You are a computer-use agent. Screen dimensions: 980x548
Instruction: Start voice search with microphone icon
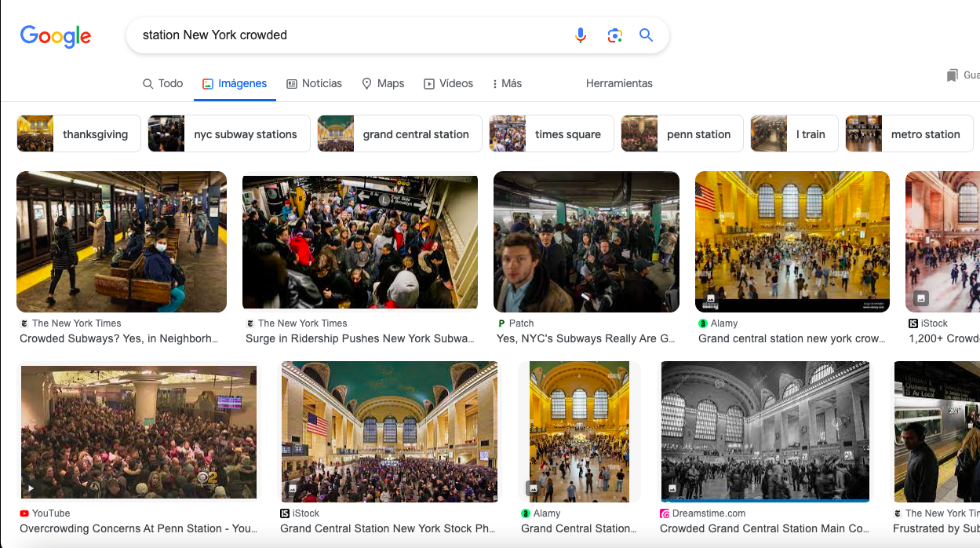pyautogui.click(x=581, y=35)
